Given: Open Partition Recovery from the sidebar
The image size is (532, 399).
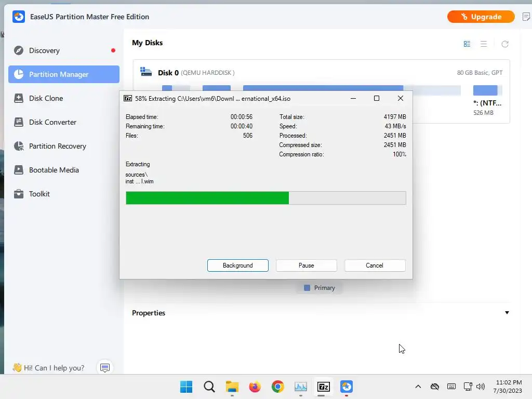Looking at the screenshot, I should (64, 146).
